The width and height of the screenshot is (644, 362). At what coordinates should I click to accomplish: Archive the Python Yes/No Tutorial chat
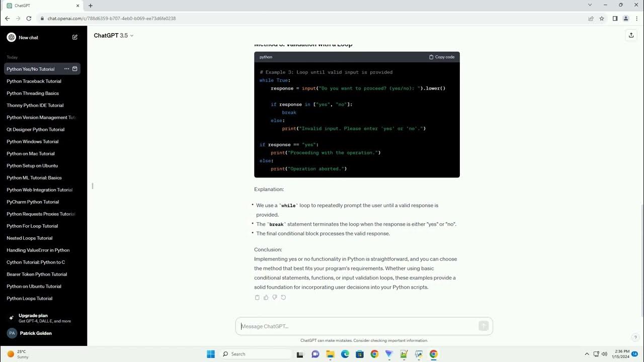tap(75, 69)
